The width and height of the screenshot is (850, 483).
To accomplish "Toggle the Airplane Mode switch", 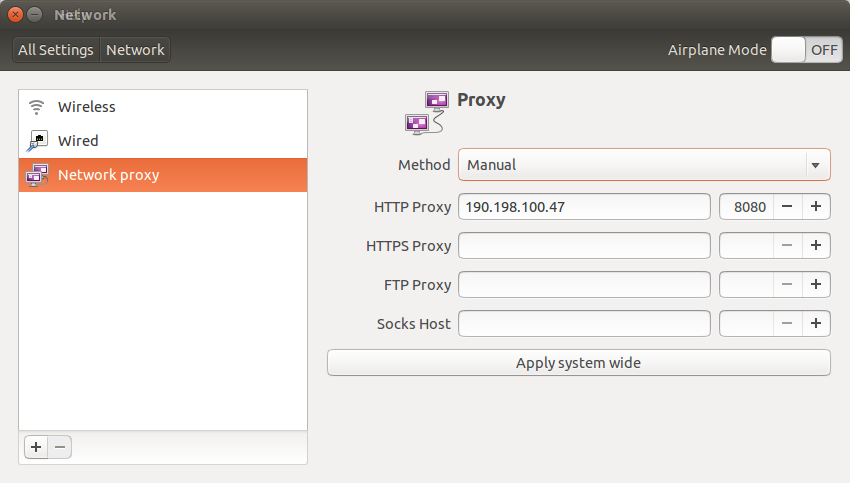I will tap(807, 50).
